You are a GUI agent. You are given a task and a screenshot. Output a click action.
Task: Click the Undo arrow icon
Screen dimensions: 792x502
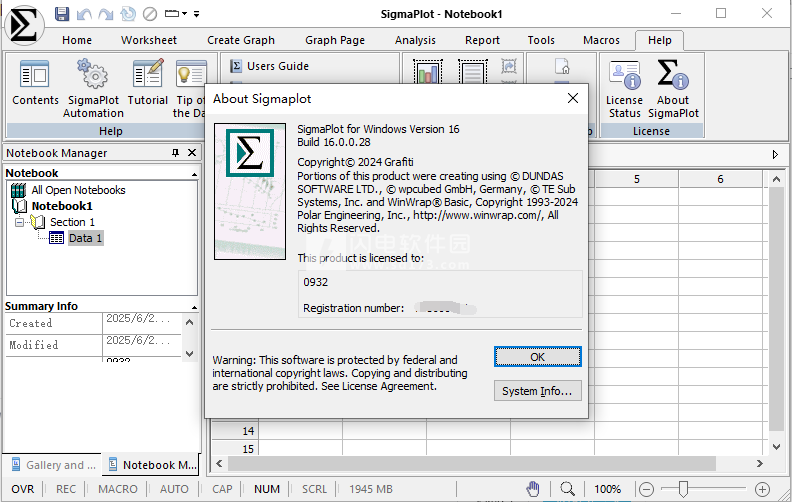click(x=84, y=14)
